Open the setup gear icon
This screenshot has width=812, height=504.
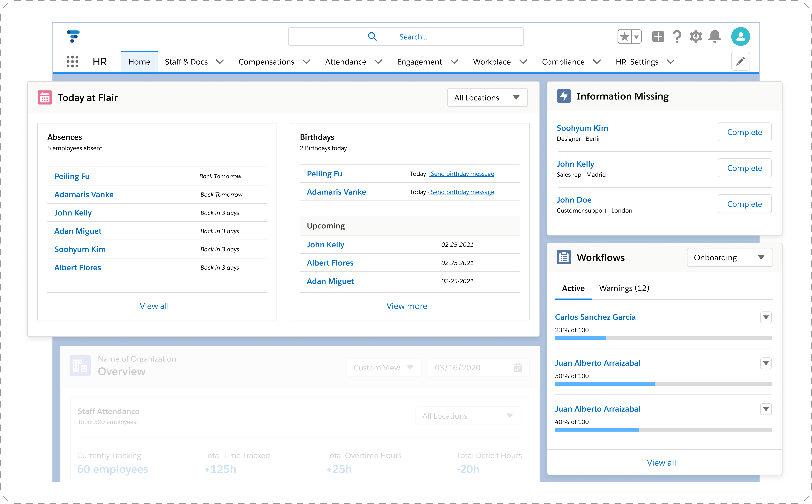(x=696, y=37)
